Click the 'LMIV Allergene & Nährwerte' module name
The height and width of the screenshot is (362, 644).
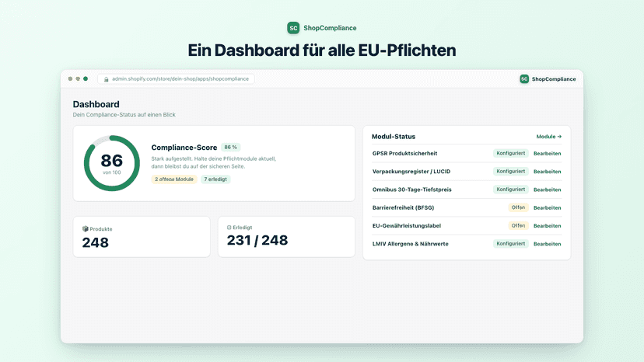410,244
